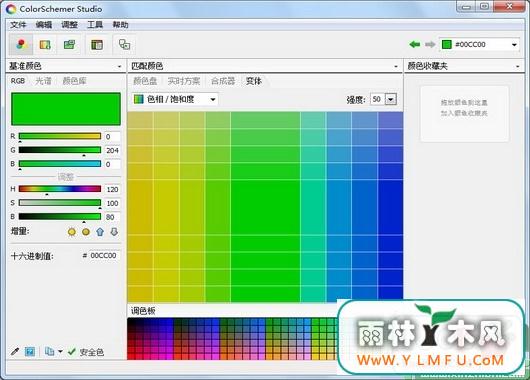Screen dimensions: 530x380
Task: Click the S saturation slider
Action: pos(60,203)
